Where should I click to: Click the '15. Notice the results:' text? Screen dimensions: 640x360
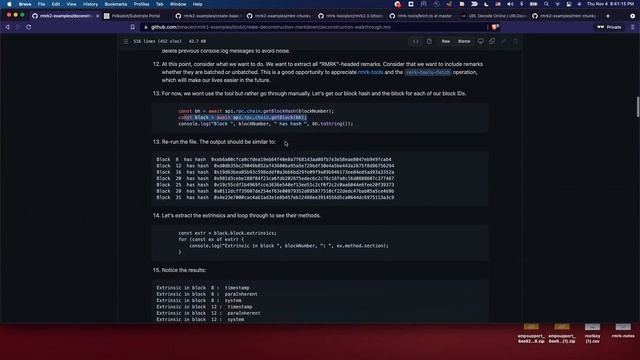(179, 270)
